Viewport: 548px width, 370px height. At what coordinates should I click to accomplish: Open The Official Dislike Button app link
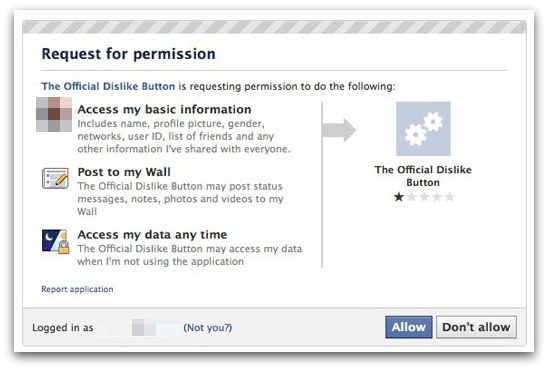pos(108,86)
